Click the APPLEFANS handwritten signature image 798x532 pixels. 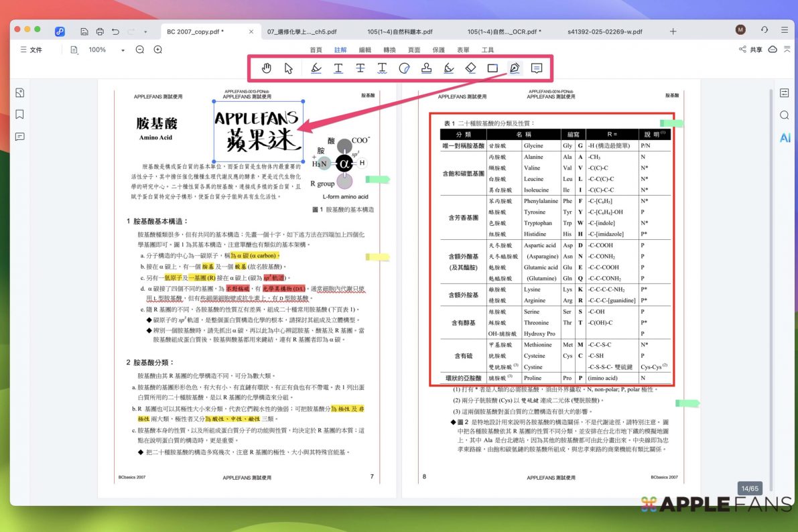coord(258,132)
